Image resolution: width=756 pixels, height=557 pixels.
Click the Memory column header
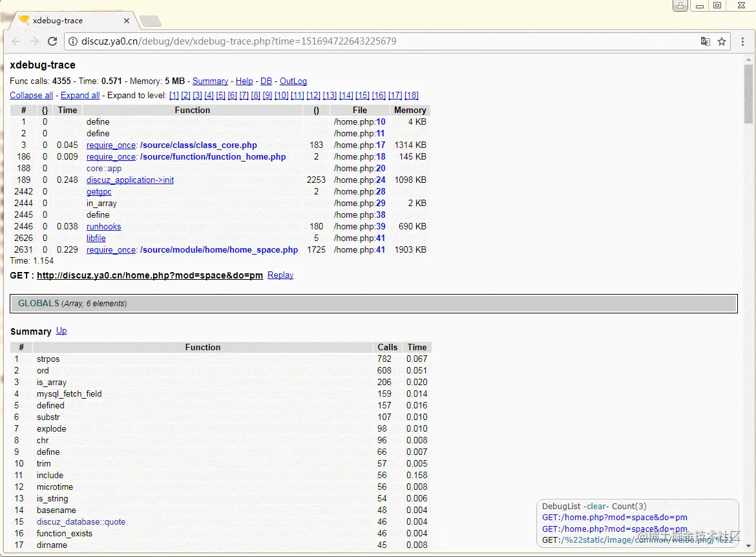[410, 110]
